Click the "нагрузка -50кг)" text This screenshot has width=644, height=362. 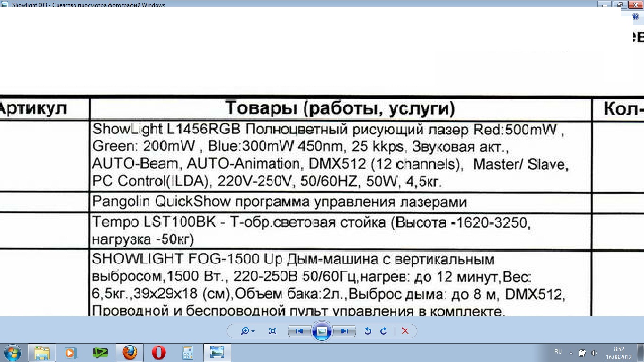[x=143, y=239]
